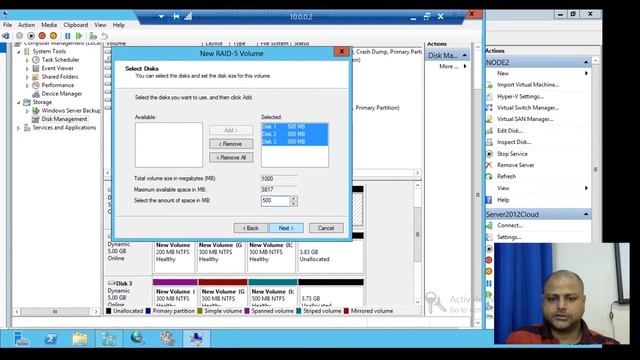
Task: Click the green Reset toolbar icon
Action: [x=79, y=36]
